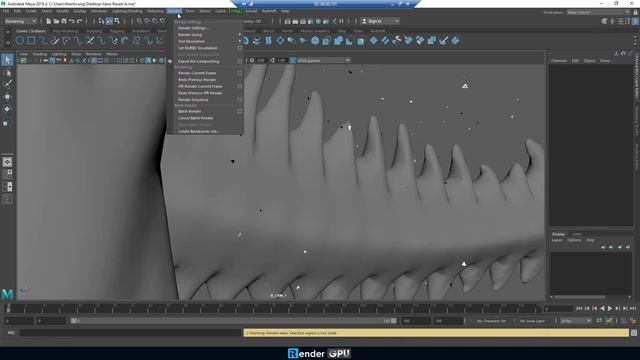Go to start of playback range
The image size is (640, 360).
pos(579,309)
